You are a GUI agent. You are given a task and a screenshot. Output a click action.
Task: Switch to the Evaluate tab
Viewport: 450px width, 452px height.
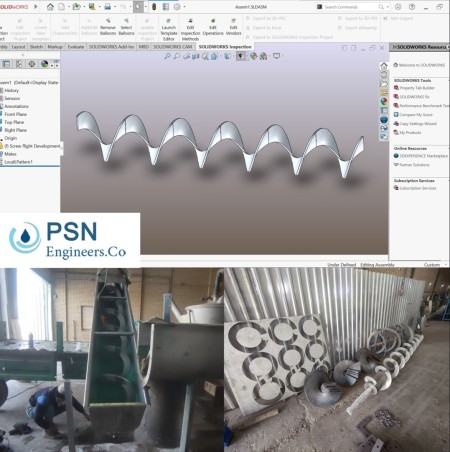click(x=76, y=47)
